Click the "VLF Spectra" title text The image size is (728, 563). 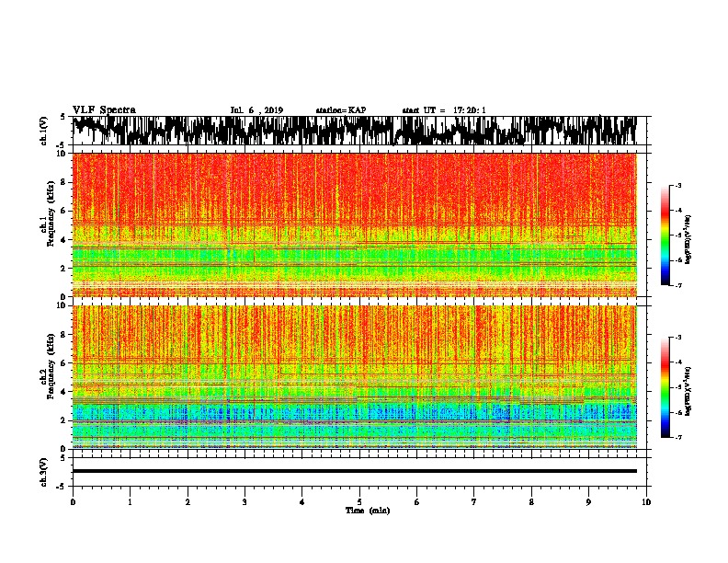(104, 110)
